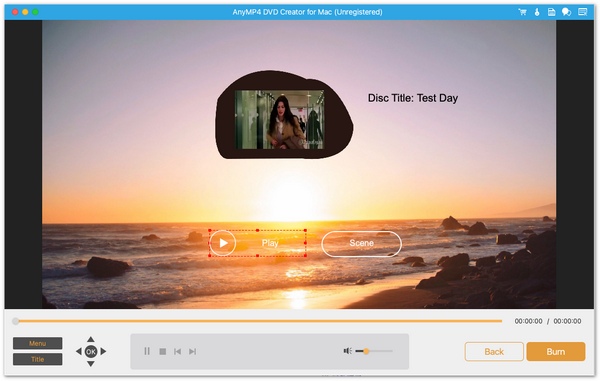This screenshot has height=381, width=600.
Task: Click the current time 00:00:00 readout
Action: 528,321
